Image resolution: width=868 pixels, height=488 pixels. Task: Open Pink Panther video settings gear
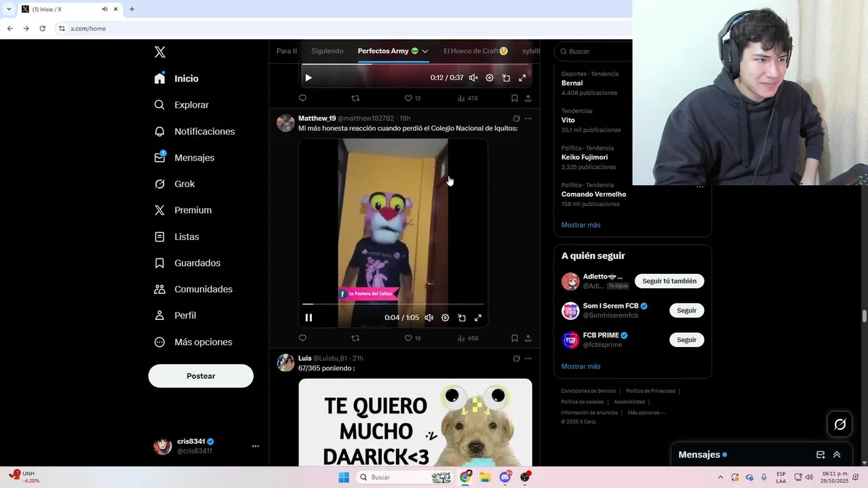[446, 318]
